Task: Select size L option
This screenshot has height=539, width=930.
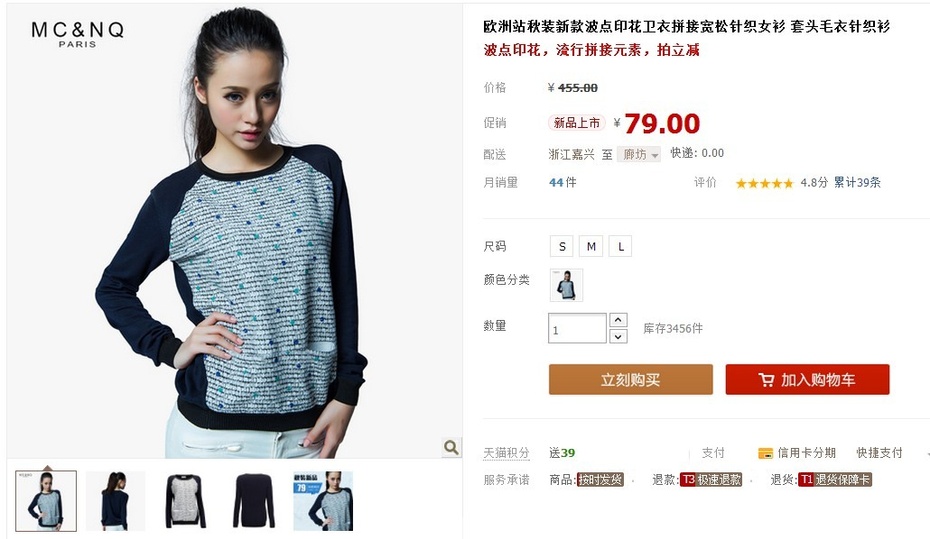Action: (620, 246)
